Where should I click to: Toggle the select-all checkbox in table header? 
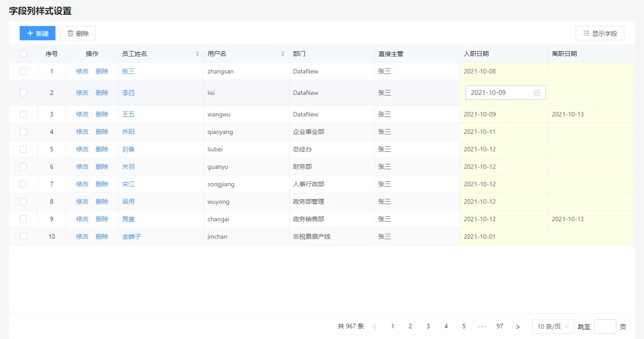click(x=23, y=54)
